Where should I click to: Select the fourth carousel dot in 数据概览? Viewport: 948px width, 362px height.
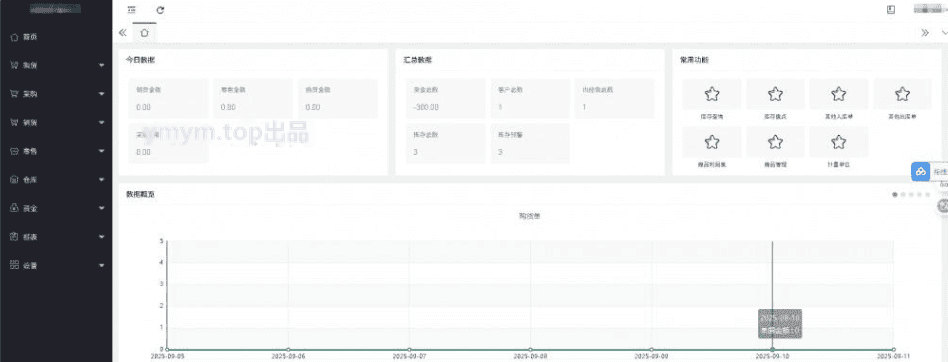[920, 195]
